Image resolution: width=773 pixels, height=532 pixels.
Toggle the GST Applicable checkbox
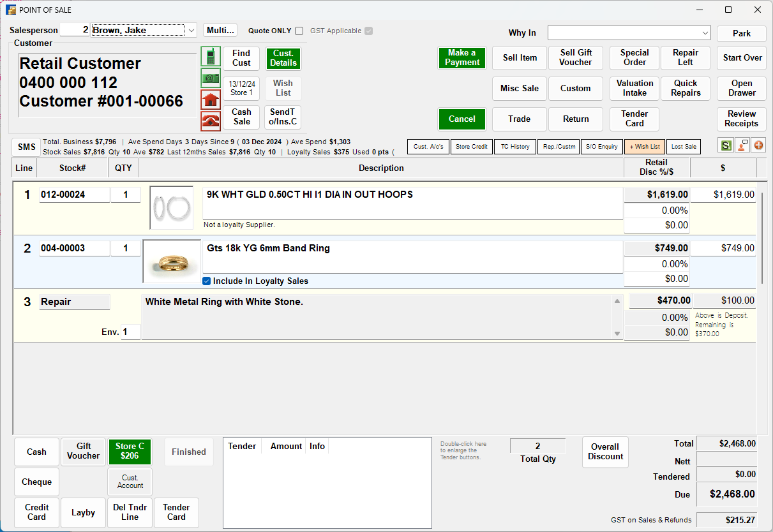coord(368,31)
